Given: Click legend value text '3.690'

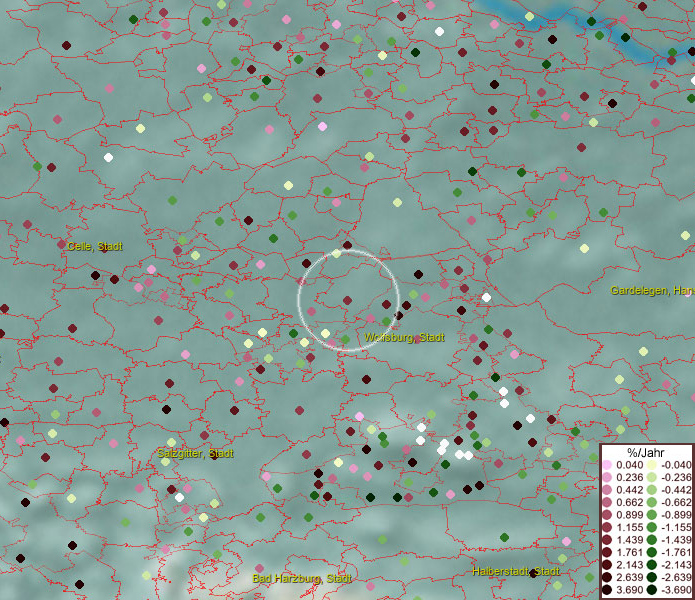Looking at the screenshot, I should click(x=629, y=590).
